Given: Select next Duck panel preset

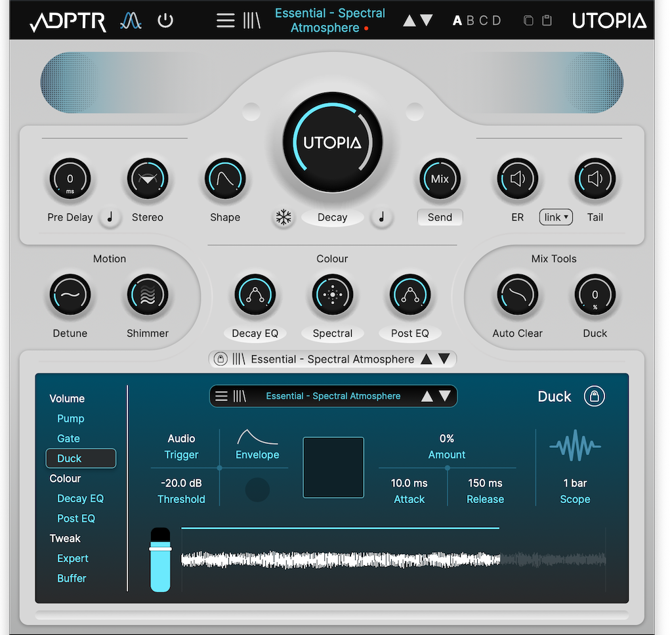Looking at the screenshot, I should tap(445, 395).
